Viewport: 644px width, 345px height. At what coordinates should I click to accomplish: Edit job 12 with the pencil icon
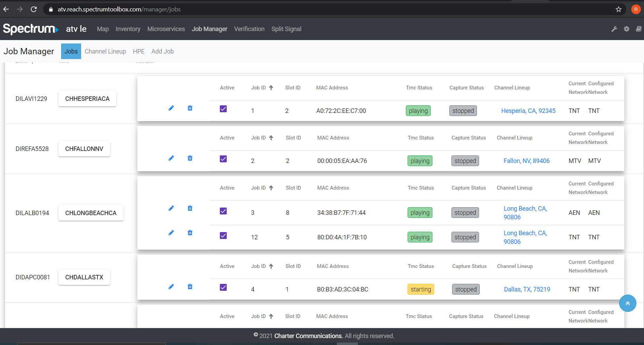coord(171,233)
